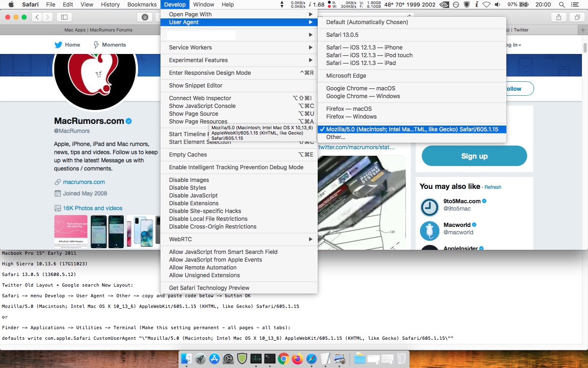Add a new Safari tab with plus

click(x=583, y=30)
